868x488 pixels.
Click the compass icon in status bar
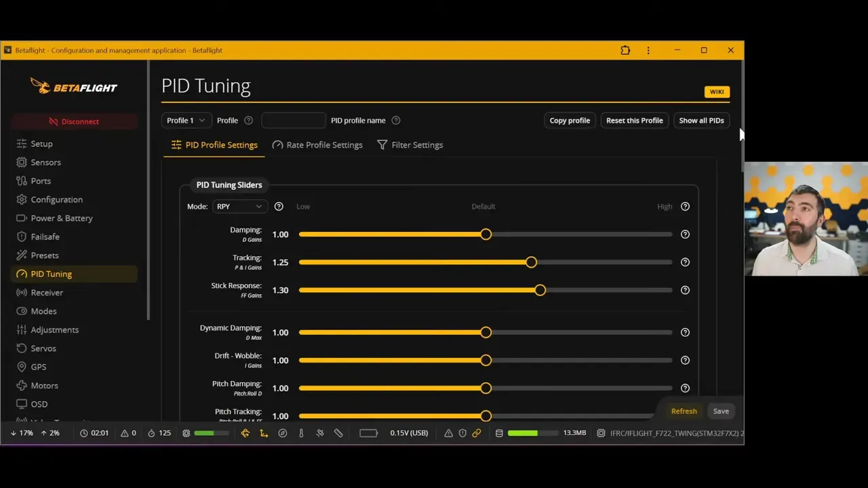pyautogui.click(x=283, y=433)
